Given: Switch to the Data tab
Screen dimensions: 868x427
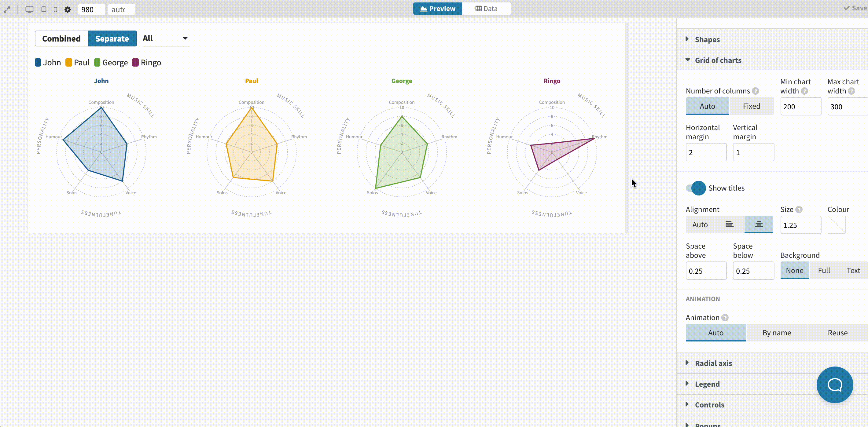Looking at the screenshot, I should pos(486,9).
